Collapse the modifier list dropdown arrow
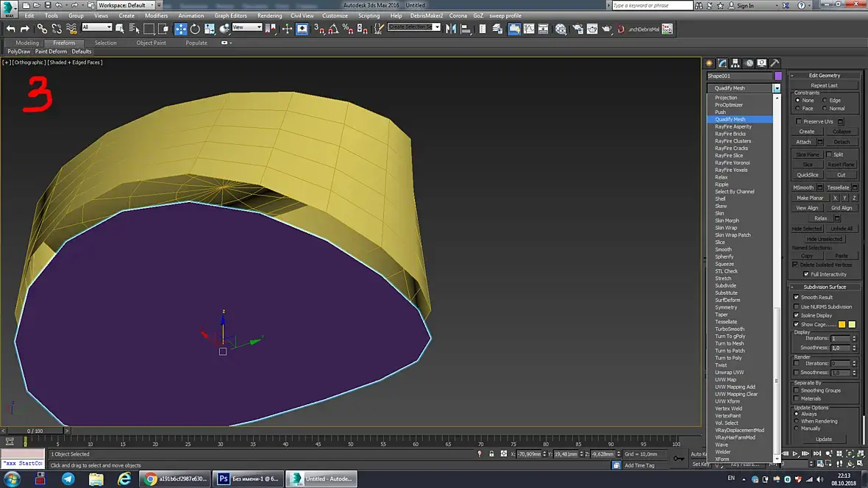The image size is (868, 488). (x=776, y=88)
